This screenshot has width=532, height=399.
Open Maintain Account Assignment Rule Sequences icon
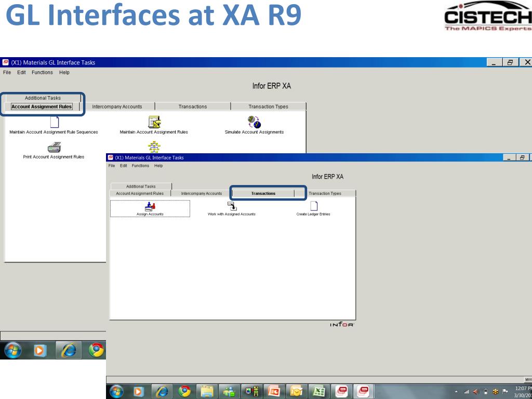[55, 122]
